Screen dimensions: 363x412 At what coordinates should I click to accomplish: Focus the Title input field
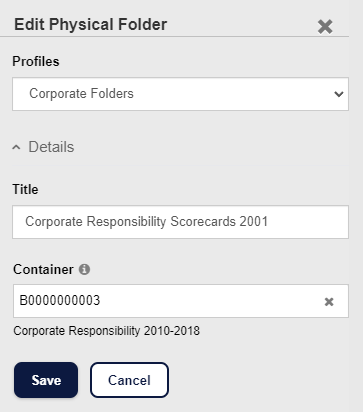click(x=180, y=222)
